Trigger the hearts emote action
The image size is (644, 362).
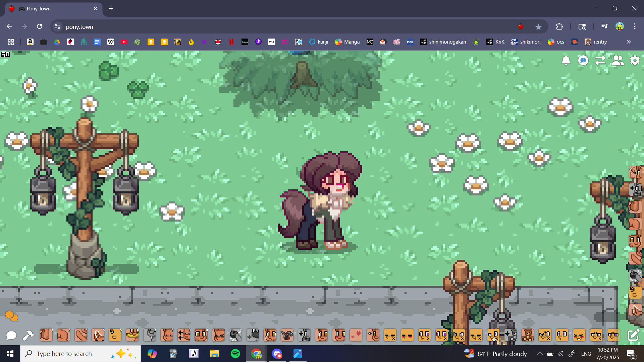356,335
